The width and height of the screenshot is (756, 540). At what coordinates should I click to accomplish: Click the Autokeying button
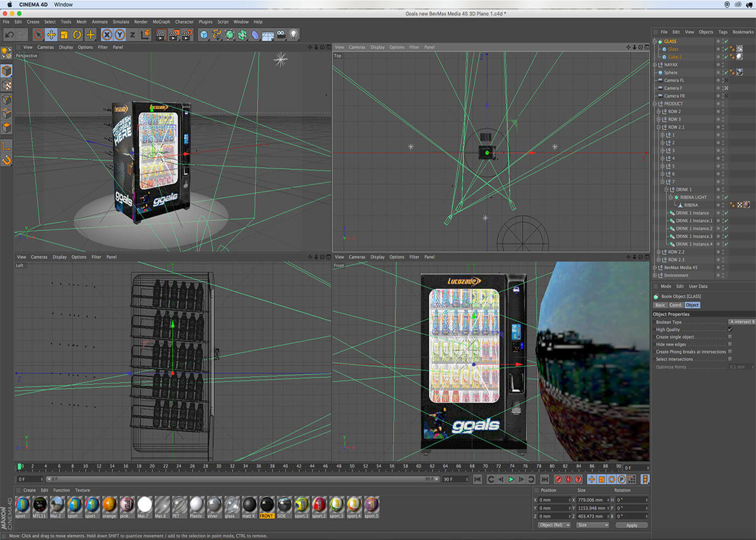[568, 479]
